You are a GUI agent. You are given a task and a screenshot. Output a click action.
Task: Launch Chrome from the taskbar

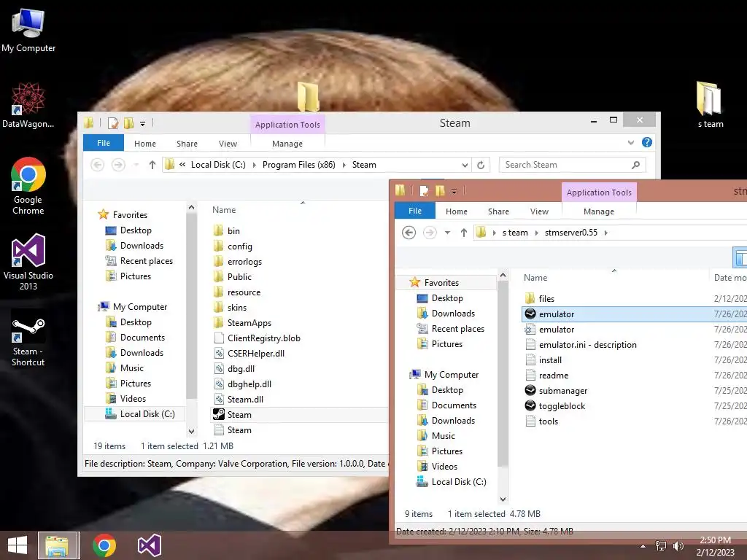104,545
